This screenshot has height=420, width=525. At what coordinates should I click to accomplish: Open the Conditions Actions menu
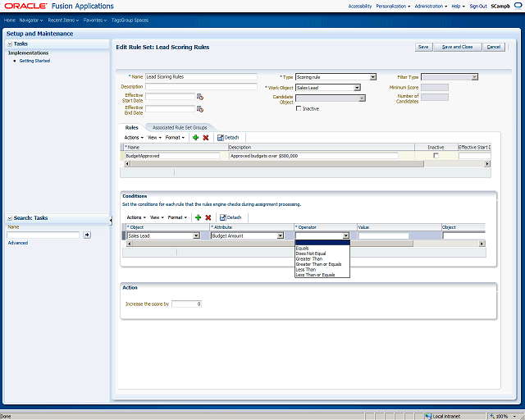tap(136, 217)
